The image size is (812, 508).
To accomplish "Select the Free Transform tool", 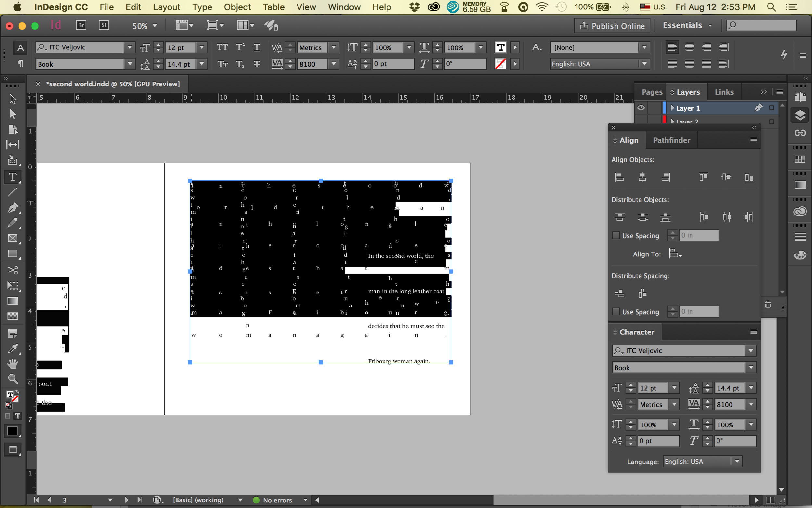I will 12,285.
